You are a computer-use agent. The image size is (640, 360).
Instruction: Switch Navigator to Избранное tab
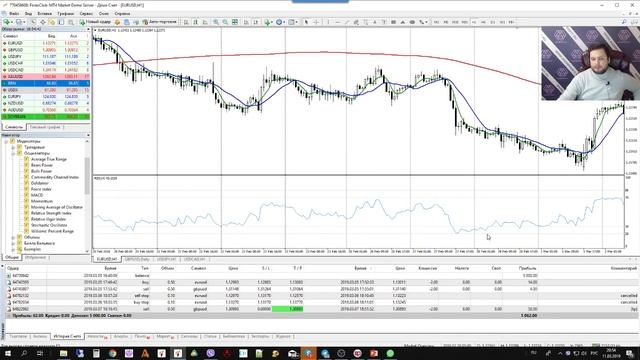35,258
